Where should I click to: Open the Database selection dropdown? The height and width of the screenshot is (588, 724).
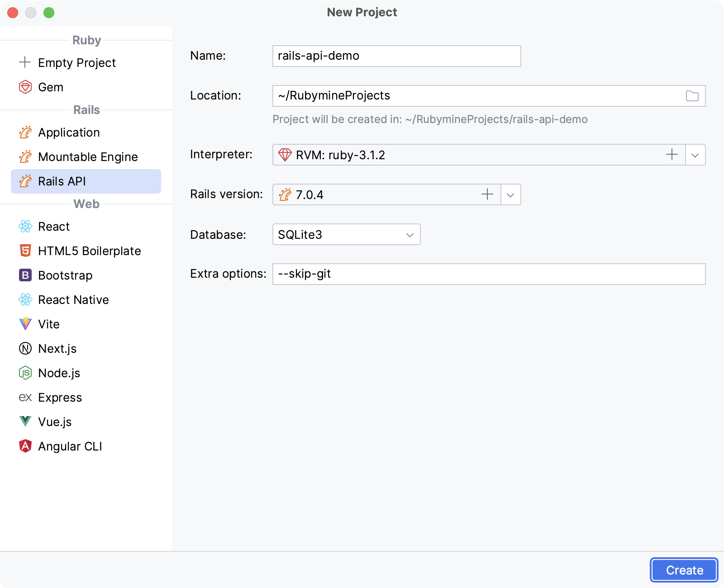click(x=409, y=234)
